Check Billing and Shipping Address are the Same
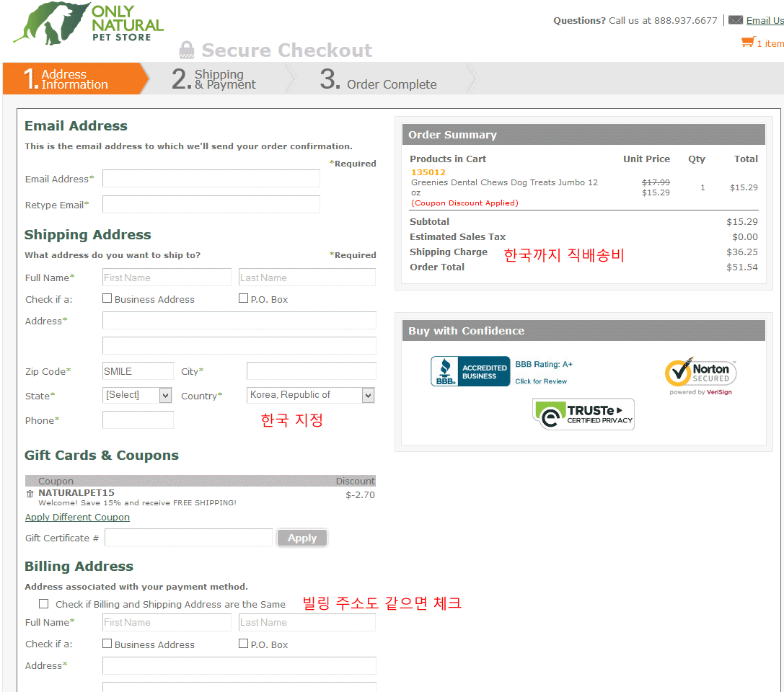 [x=44, y=604]
